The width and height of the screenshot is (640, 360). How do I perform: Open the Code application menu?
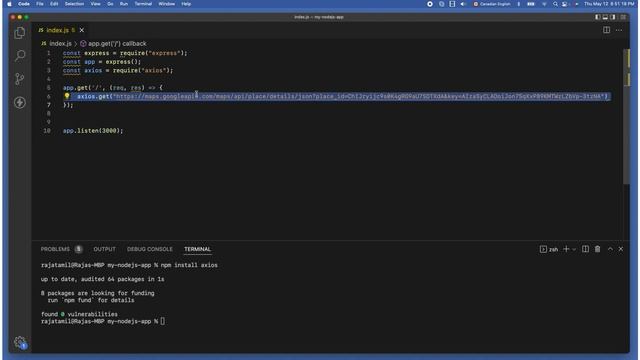[24, 4]
